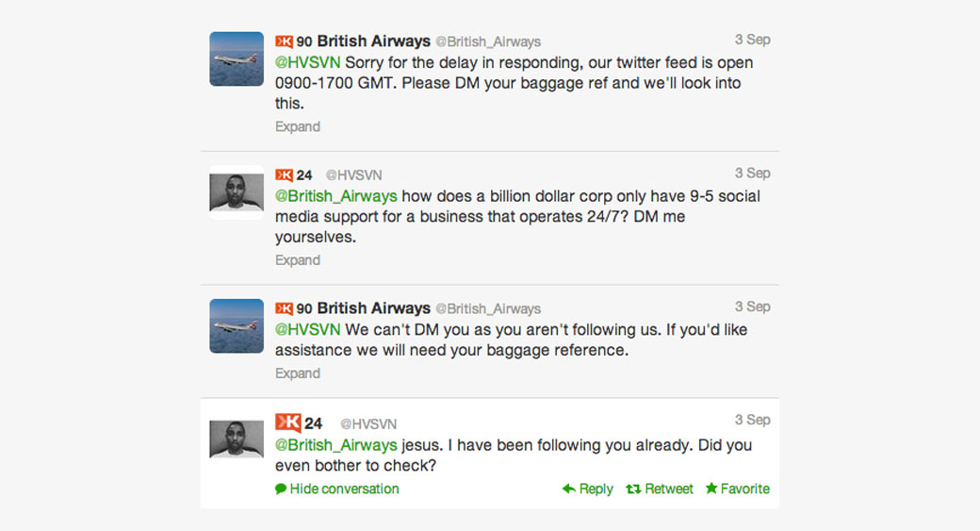
Task: Click the Klout badge on the second tweet
Action: tap(284, 175)
